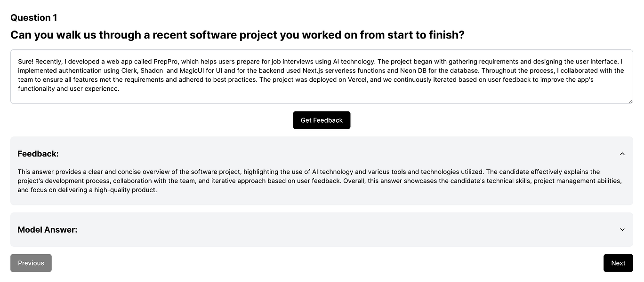The height and width of the screenshot is (282, 644).
Task: Click blank space in the Feedback header row
Action: (x=330, y=154)
